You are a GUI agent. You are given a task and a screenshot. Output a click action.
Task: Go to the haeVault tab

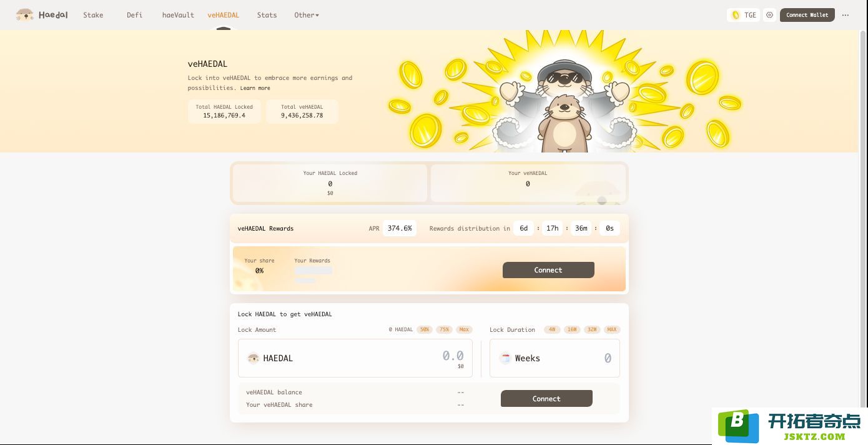pos(178,15)
